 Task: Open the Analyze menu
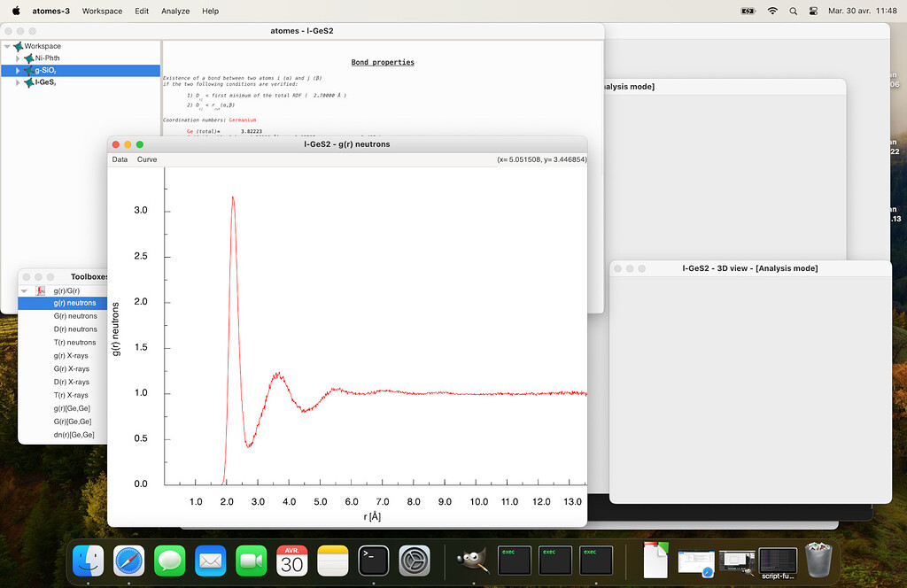tap(175, 11)
